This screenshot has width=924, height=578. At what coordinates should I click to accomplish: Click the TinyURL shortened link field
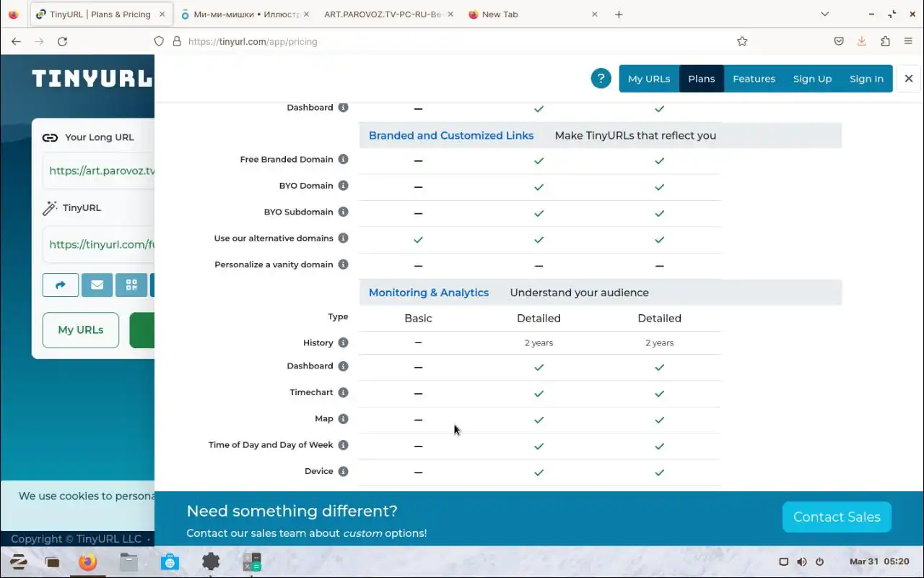click(99, 244)
